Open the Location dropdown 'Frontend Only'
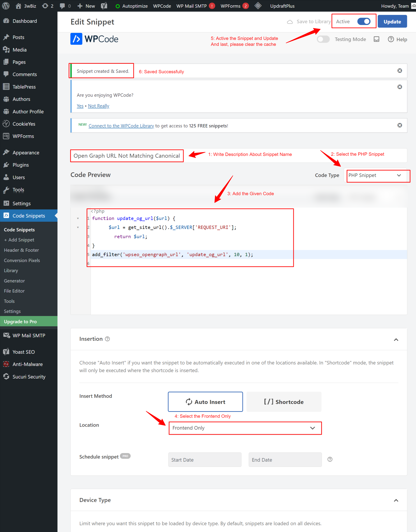Viewport: 416px width, 532px height. [245, 428]
